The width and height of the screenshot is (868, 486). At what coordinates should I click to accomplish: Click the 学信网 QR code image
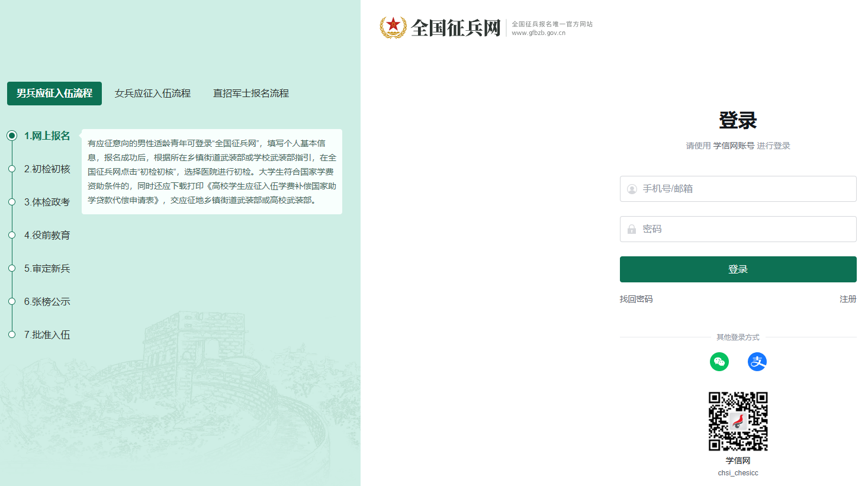(738, 421)
